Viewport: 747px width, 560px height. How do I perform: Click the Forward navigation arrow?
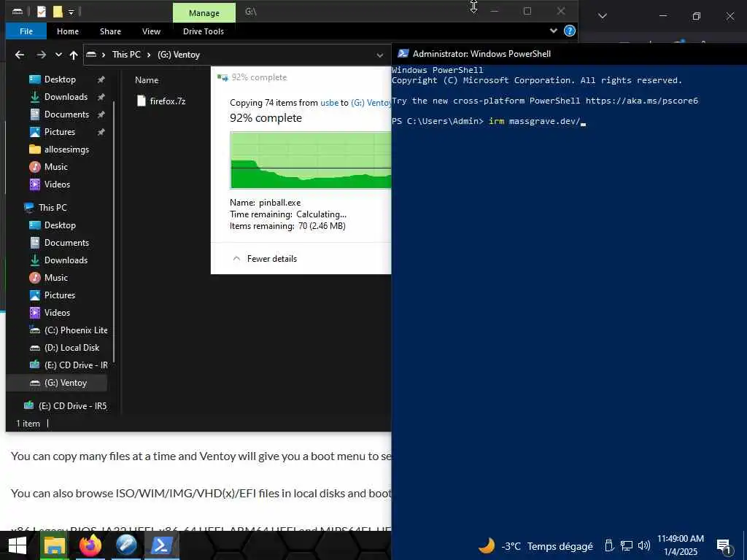tap(42, 55)
